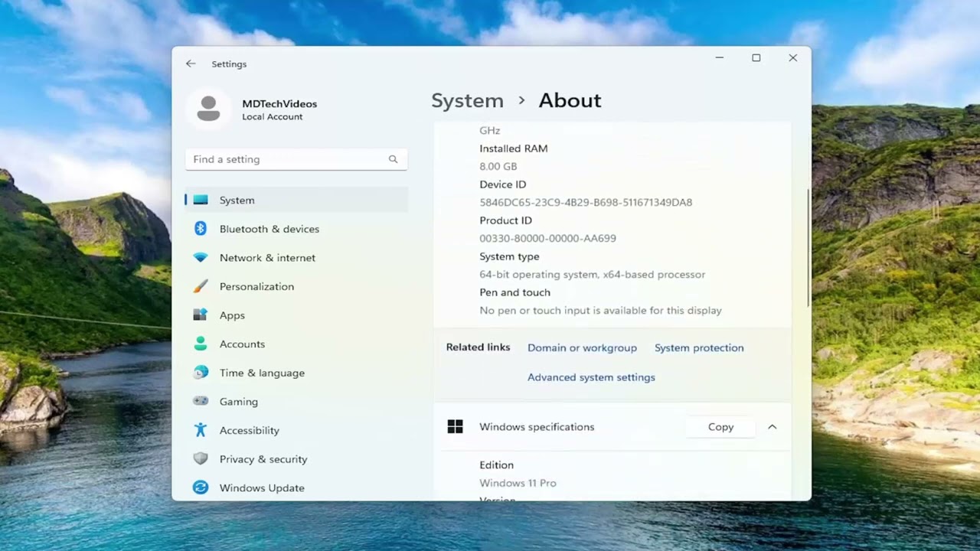Click the Apps icon in sidebar
Screen dimensions: 980x551
201,315
